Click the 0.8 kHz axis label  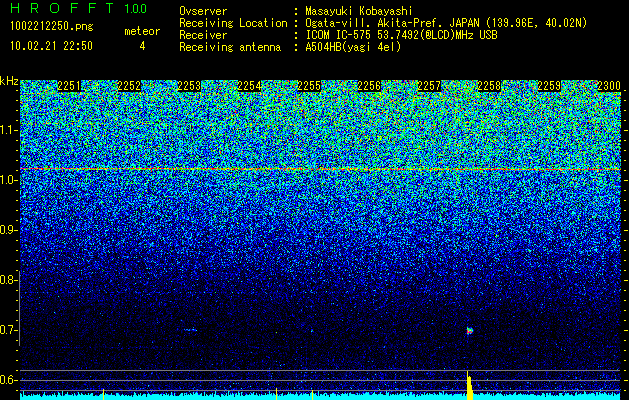click(x=7, y=280)
